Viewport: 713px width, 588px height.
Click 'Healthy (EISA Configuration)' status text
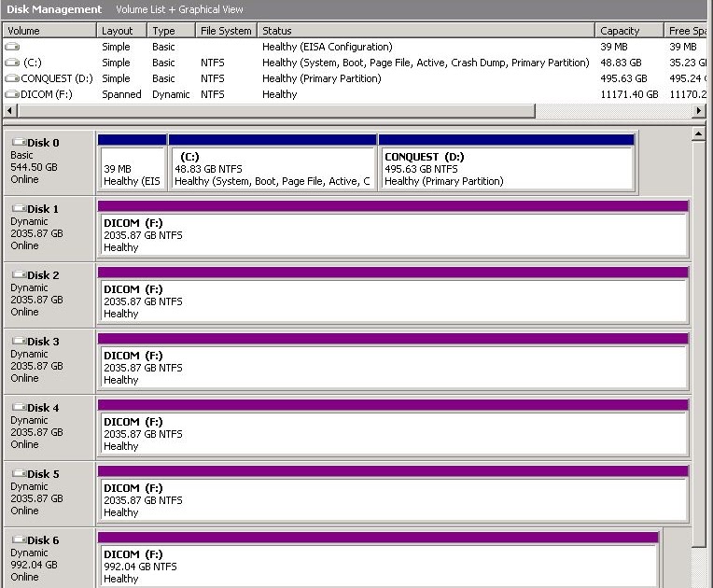328,47
